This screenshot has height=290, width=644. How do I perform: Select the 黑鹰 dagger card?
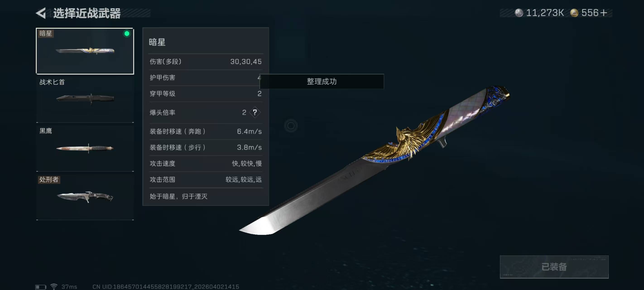pos(85,148)
